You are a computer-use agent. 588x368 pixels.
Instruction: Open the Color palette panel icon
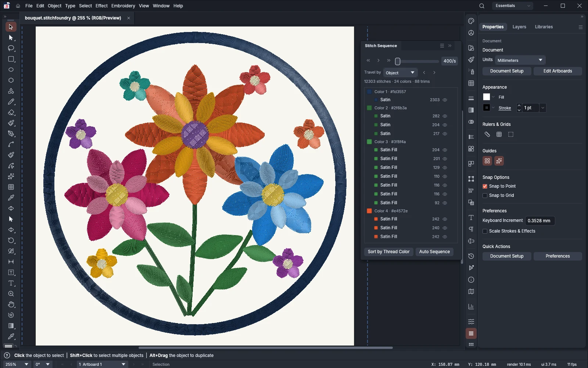click(471, 21)
